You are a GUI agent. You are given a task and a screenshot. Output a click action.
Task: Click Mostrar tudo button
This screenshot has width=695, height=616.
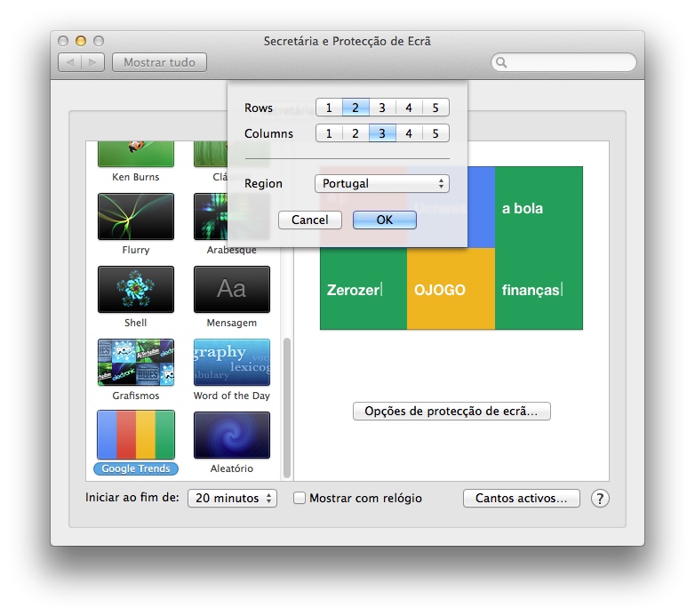(x=160, y=62)
